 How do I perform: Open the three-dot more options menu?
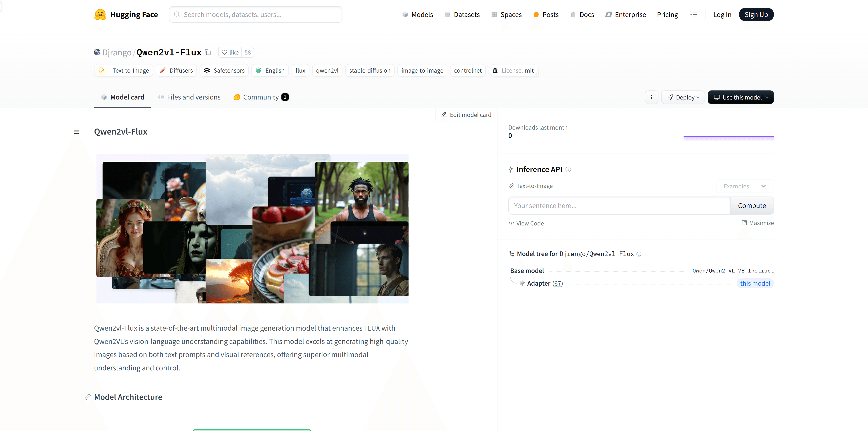pos(651,97)
